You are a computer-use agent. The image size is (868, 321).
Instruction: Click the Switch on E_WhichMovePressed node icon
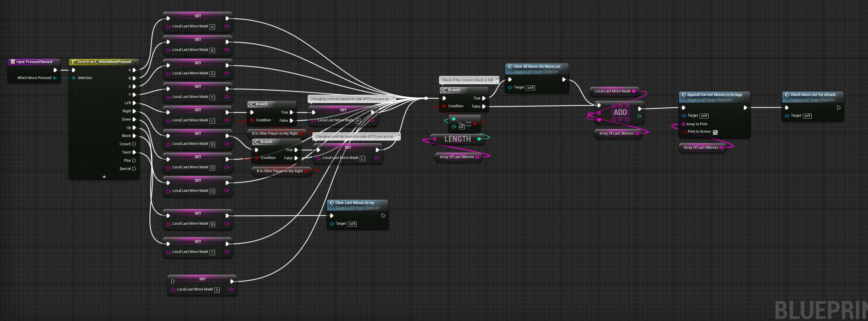coord(74,62)
